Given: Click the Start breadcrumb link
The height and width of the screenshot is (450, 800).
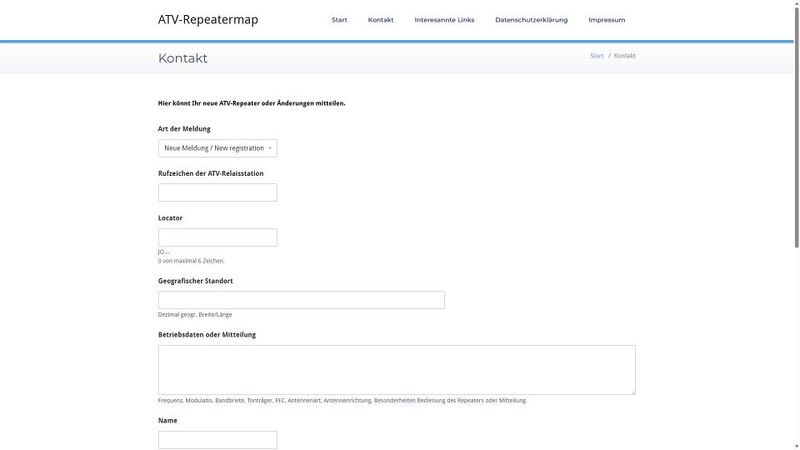Looking at the screenshot, I should point(597,56).
